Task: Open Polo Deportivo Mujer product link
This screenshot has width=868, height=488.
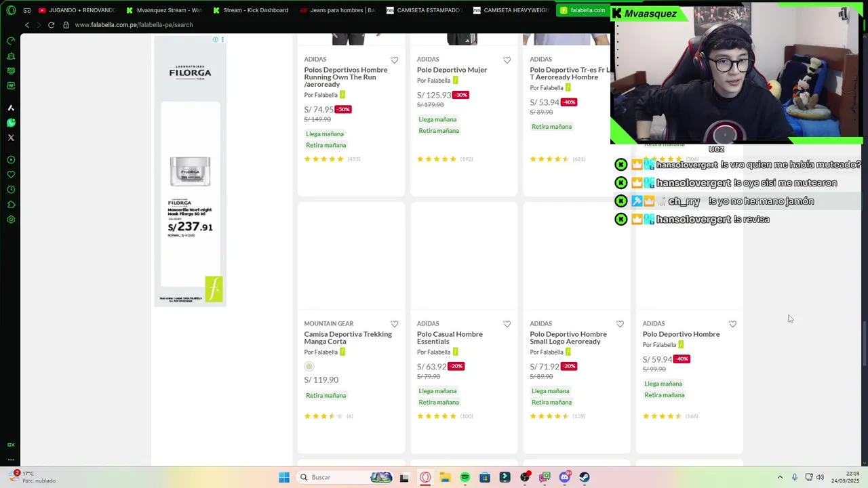Action: [452, 70]
